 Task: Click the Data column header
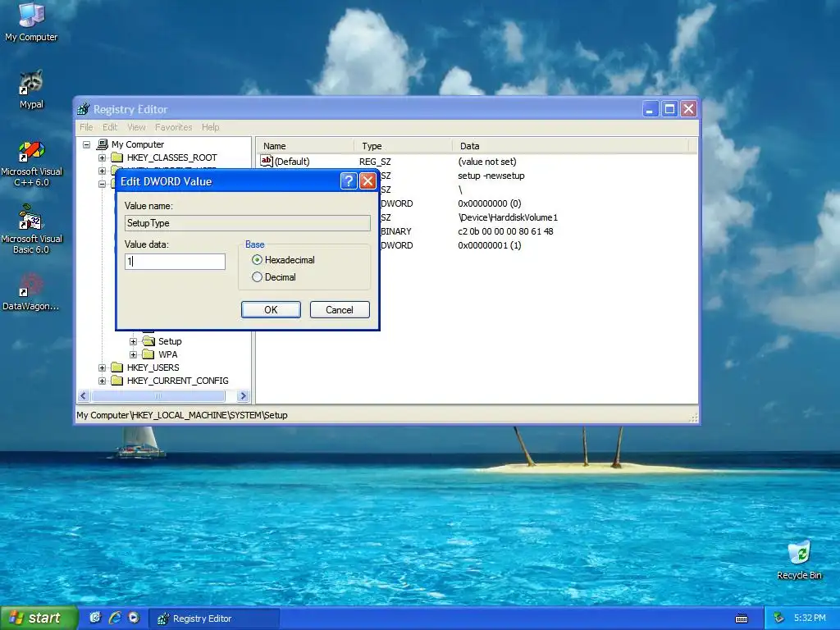[571, 146]
